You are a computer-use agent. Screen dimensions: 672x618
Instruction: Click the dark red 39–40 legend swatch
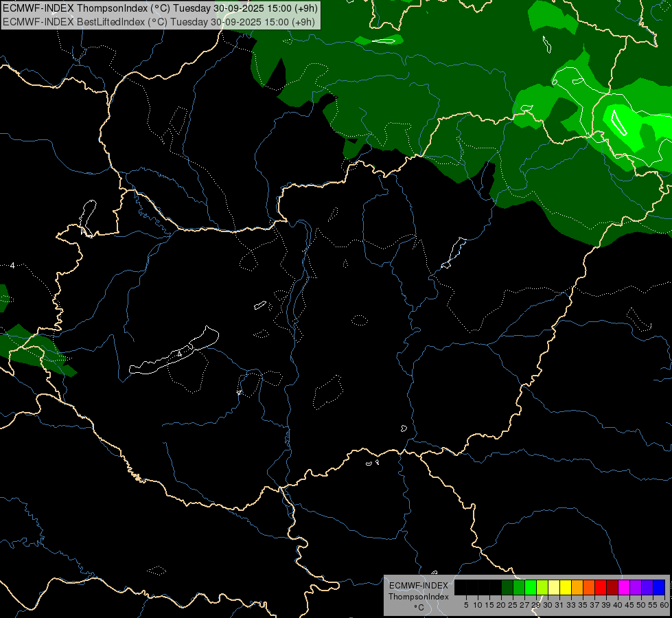click(612, 587)
